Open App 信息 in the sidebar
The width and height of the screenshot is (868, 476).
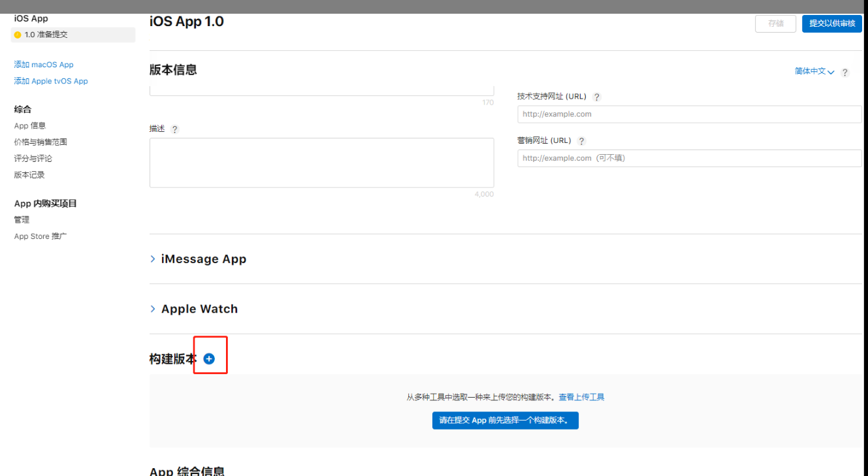30,125
